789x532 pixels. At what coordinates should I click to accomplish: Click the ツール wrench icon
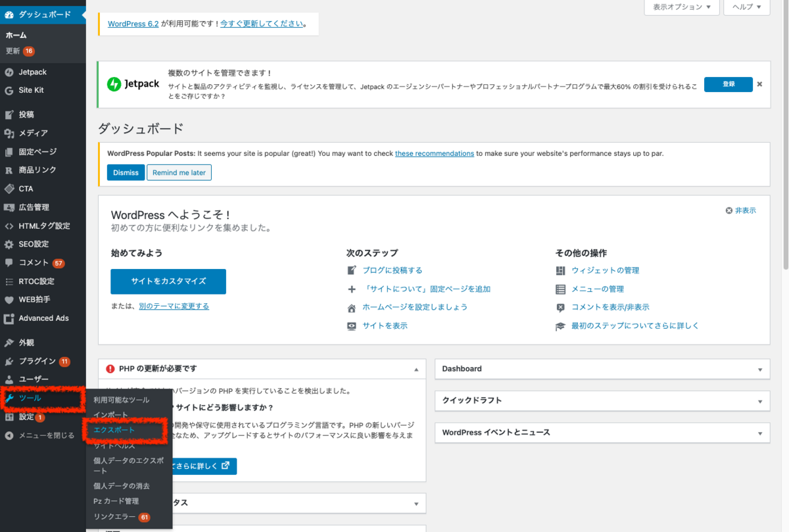coord(11,399)
